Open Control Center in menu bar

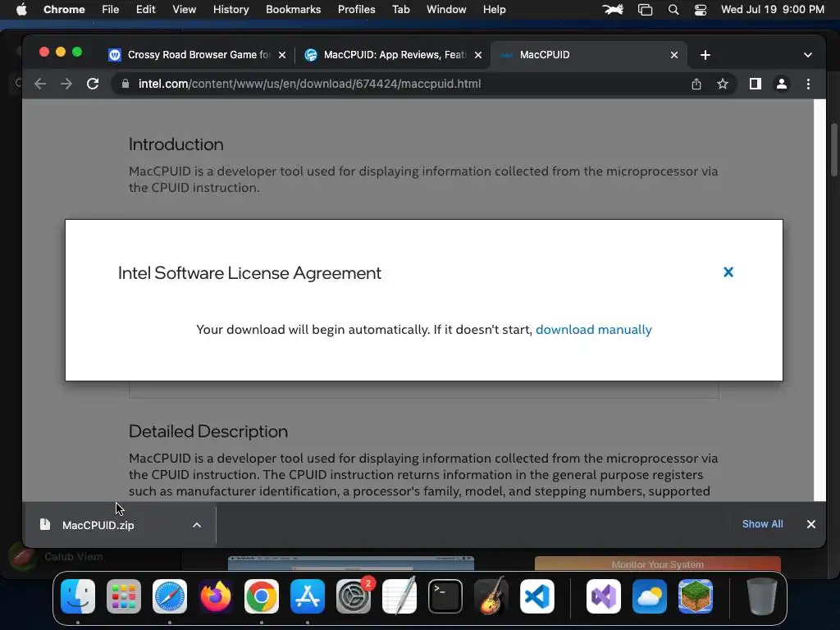pos(701,10)
